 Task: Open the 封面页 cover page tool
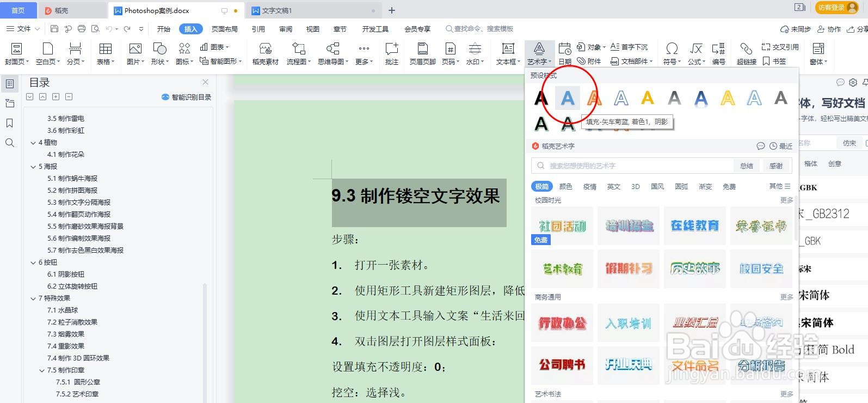tap(17, 54)
